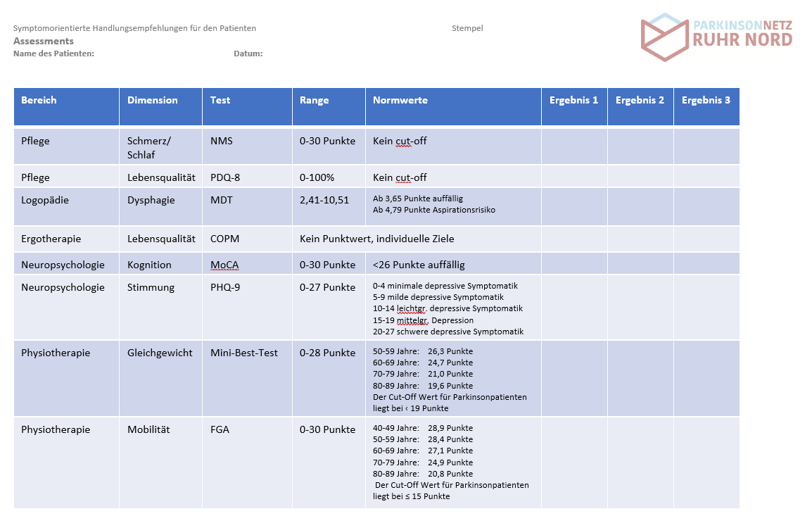Image resolution: width=812 pixels, height=516 pixels.
Task: Click 'Name des Patienten:' label
Action: [54, 54]
